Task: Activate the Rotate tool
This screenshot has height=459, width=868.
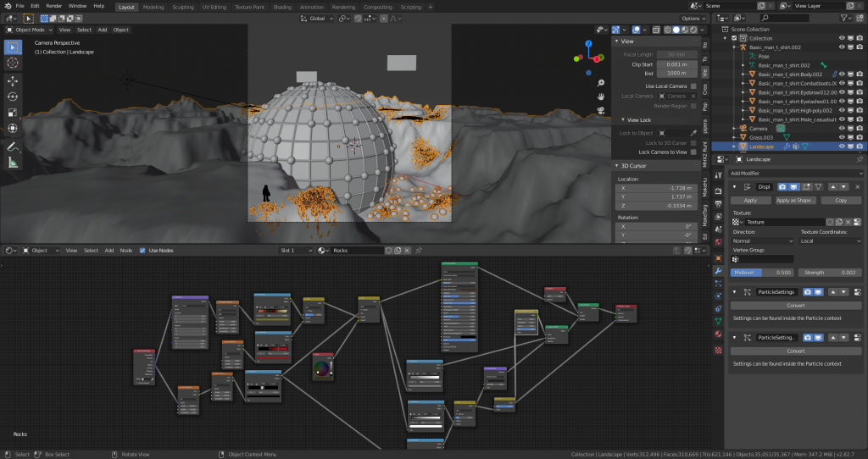Action: (14, 97)
